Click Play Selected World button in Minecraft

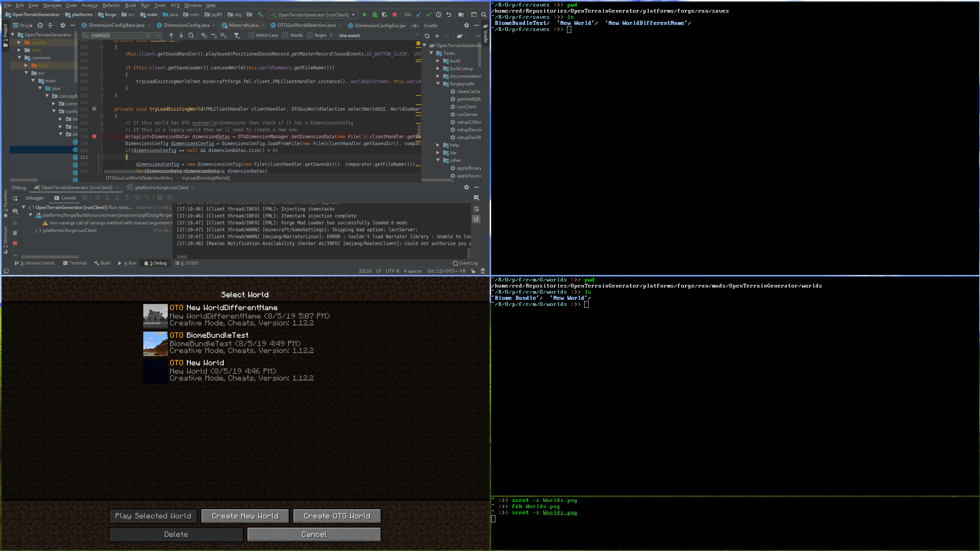(x=153, y=516)
